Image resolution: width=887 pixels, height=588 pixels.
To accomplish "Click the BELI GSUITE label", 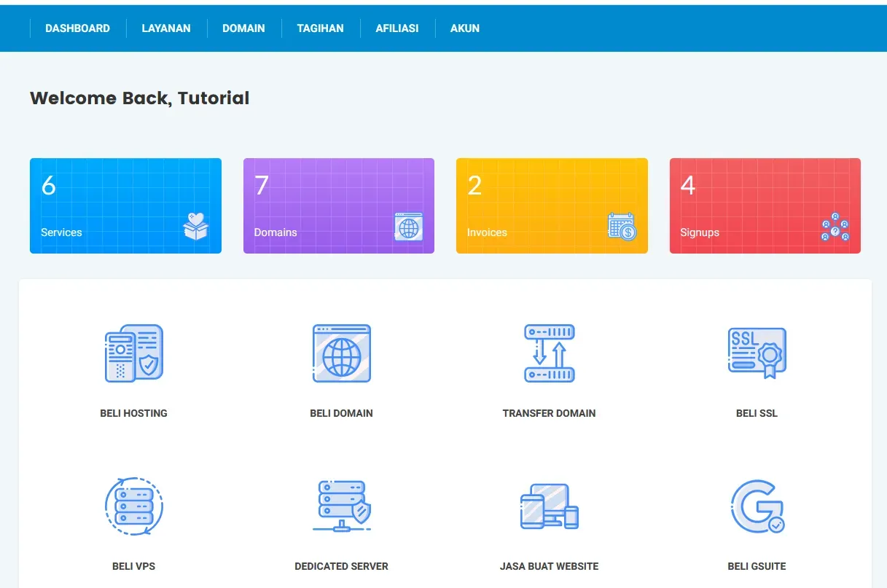I will [757, 566].
